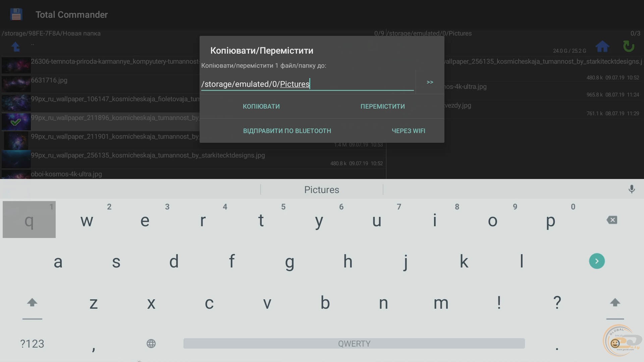Toggle the right shift key
The image size is (644, 362).
point(615,303)
